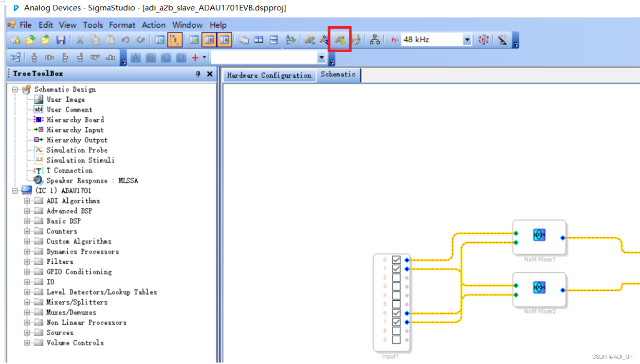Pin the TreeToolBox panel with pushpin icon
This screenshot has height=364, width=640.
(198, 74)
